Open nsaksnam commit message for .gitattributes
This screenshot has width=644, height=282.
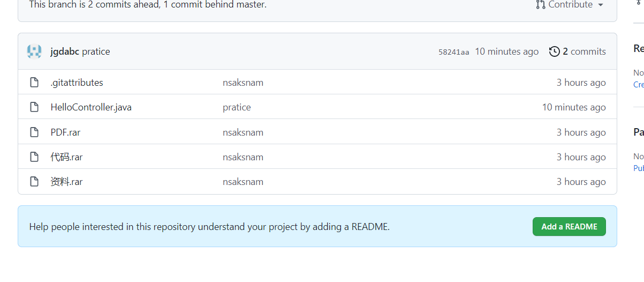[243, 83]
